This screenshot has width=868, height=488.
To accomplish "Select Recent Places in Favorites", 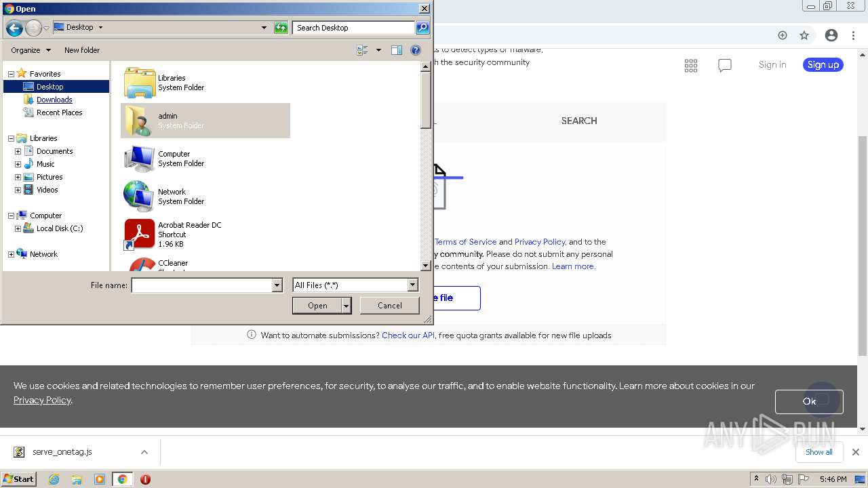I will [x=59, y=113].
